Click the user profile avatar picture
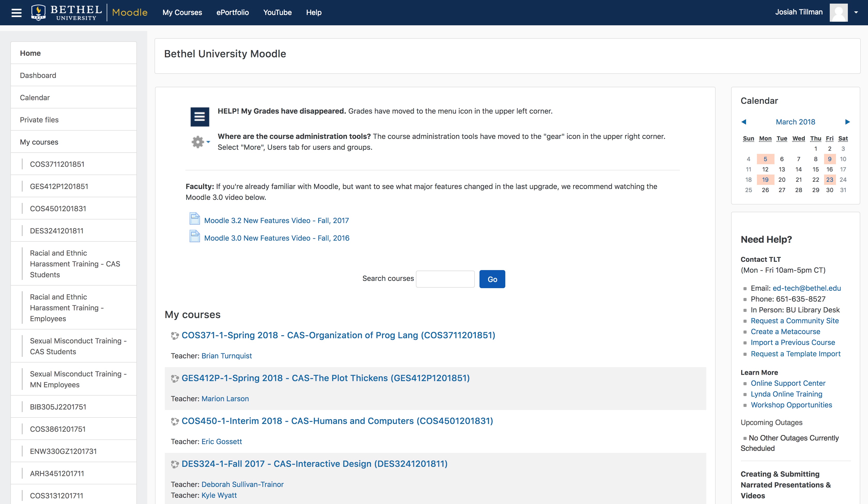 pos(838,12)
